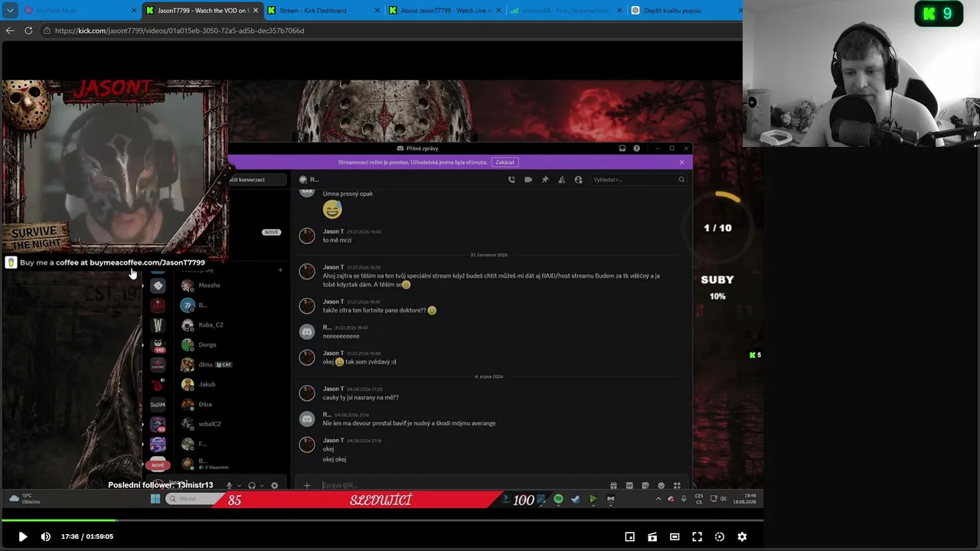Click the Windows taskbar search box
The height and width of the screenshot is (551, 980).
[196, 499]
